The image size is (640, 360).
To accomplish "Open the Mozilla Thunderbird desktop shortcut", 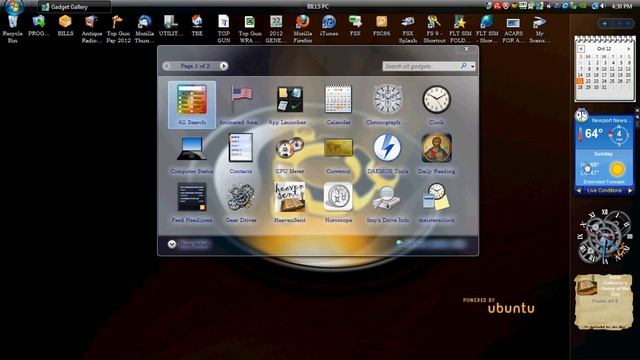I will pyautogui.click(x=144, y=29).
